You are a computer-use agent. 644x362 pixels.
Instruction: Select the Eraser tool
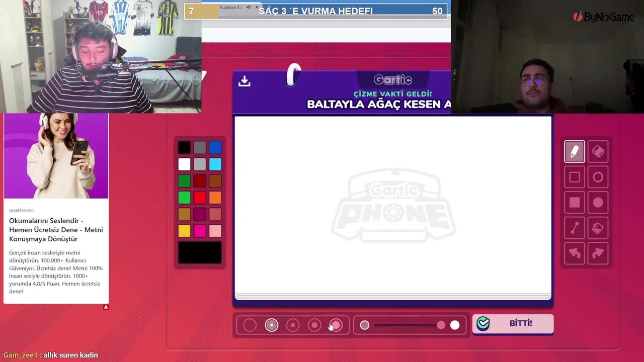[x=598, y=151]
